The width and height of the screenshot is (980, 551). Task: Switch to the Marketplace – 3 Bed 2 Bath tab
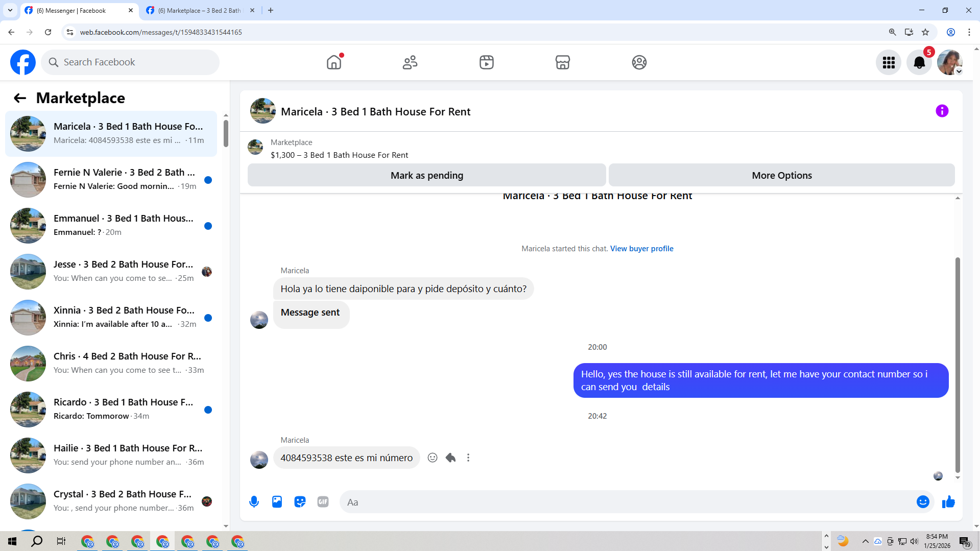pyautogui.click(x=199, y=10)
